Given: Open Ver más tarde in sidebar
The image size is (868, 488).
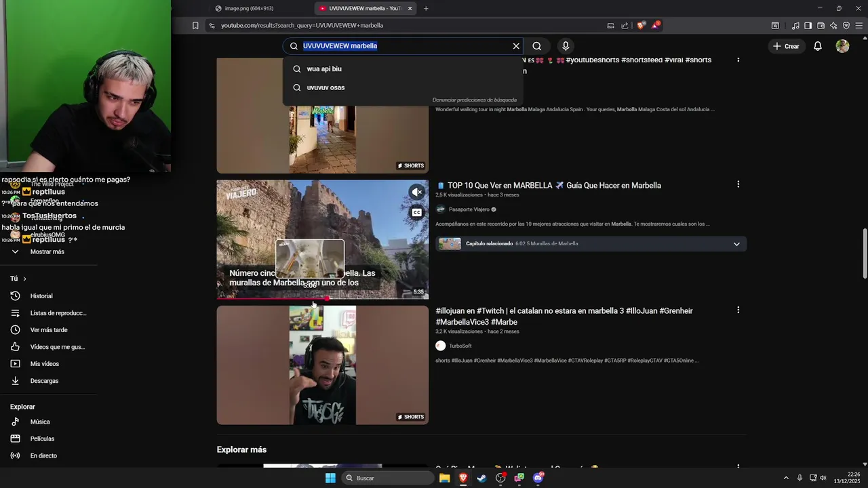Looking at the screenshot, I should (x=47, y=330).
